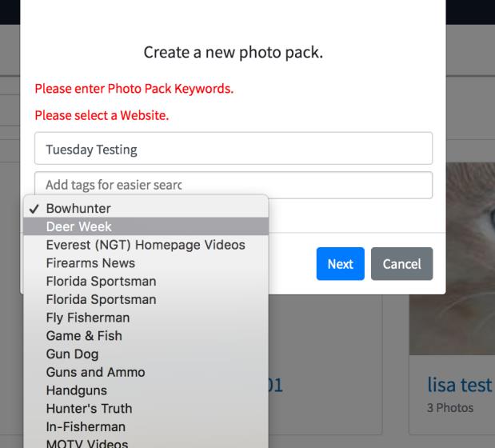Select the first Florida Sportsman entry
This screenshot has width=495, height=448.
(x=146, y=281)
